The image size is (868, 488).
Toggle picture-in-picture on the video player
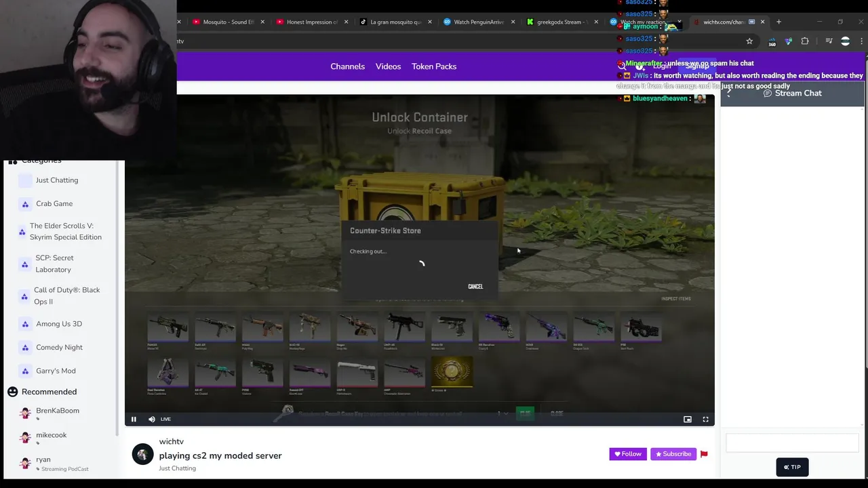(x=688, y=420)
